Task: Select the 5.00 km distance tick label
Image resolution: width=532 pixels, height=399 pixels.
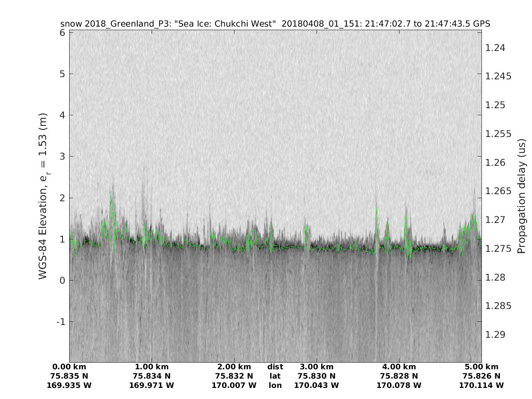Action: tap(481, 367)
